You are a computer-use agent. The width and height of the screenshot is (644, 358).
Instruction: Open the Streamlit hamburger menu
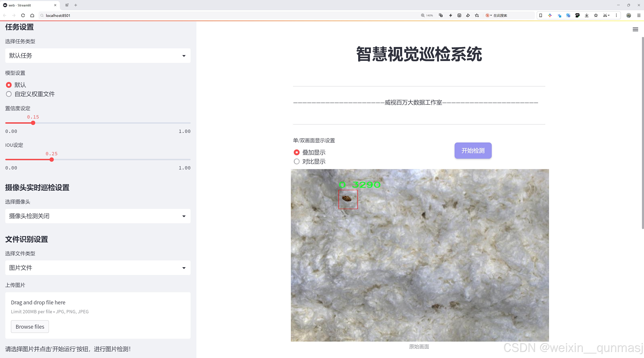coord(635,30)
